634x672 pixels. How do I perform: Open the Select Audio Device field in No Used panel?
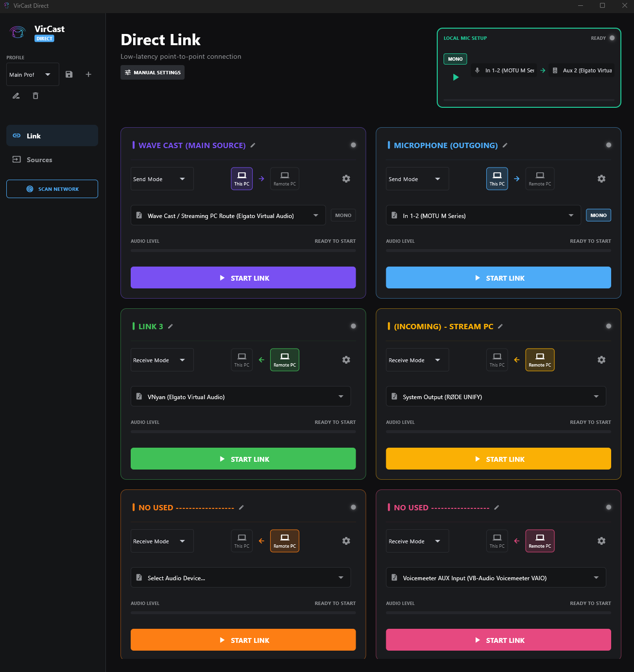[240, 577]
